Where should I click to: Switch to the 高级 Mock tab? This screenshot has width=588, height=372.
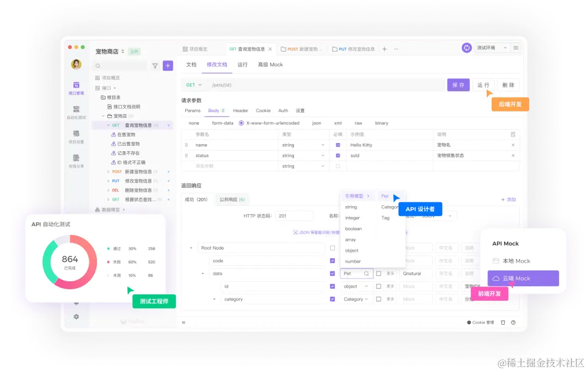[271, 64]
